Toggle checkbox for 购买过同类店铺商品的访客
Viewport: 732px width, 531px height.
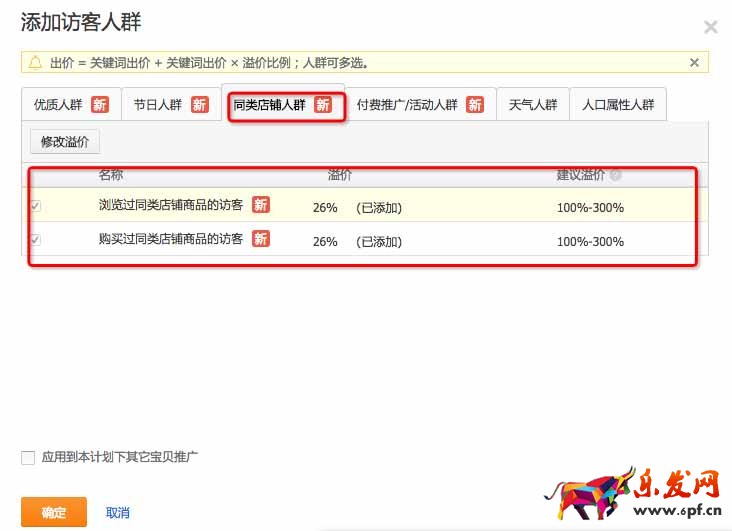coord(36,240)
